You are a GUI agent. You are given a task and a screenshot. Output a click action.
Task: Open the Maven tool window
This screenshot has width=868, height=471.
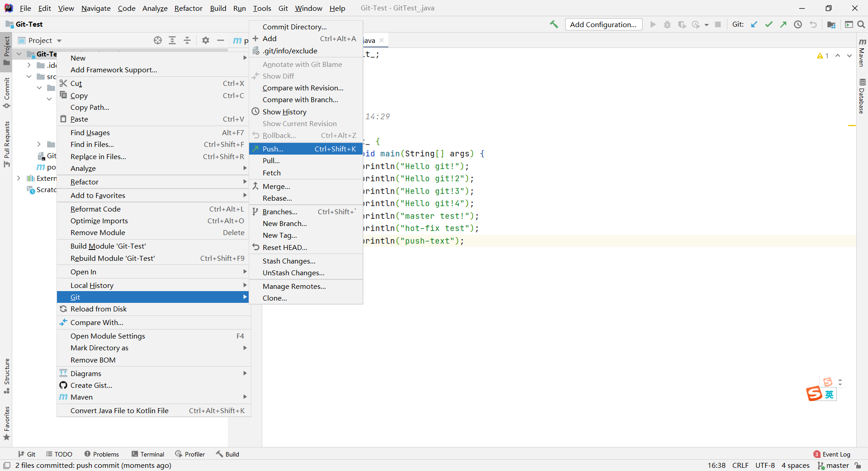tap(862, 52)
